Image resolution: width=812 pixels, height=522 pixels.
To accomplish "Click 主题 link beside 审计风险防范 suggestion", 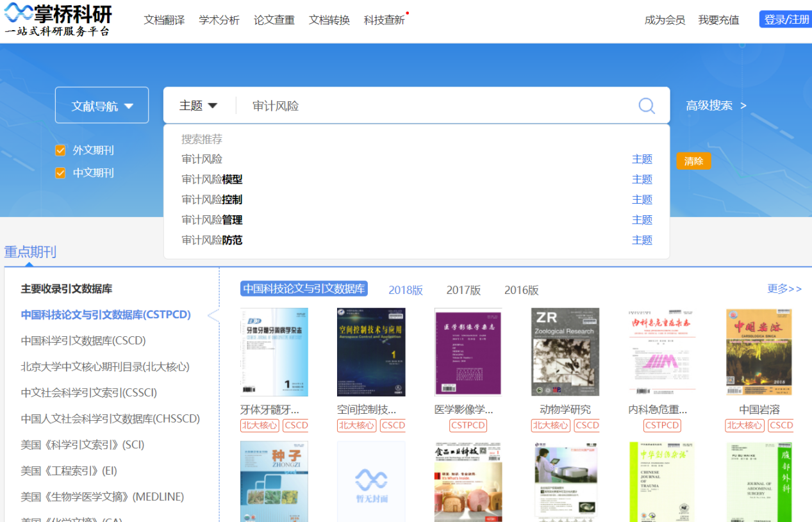I will (x=642, y=240).
